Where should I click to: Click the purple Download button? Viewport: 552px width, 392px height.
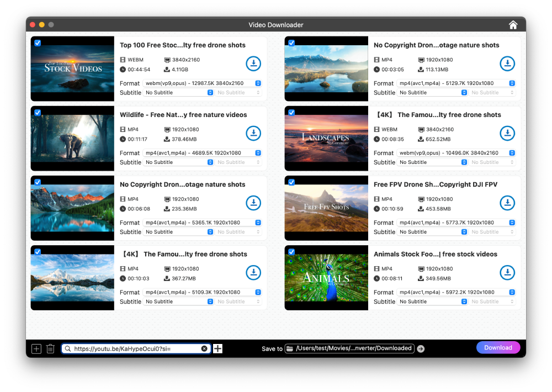click(498, 347)
